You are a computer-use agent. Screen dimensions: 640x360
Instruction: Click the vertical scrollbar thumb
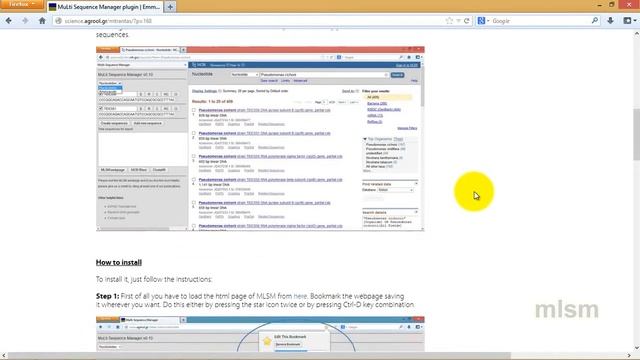pos(636,134)
